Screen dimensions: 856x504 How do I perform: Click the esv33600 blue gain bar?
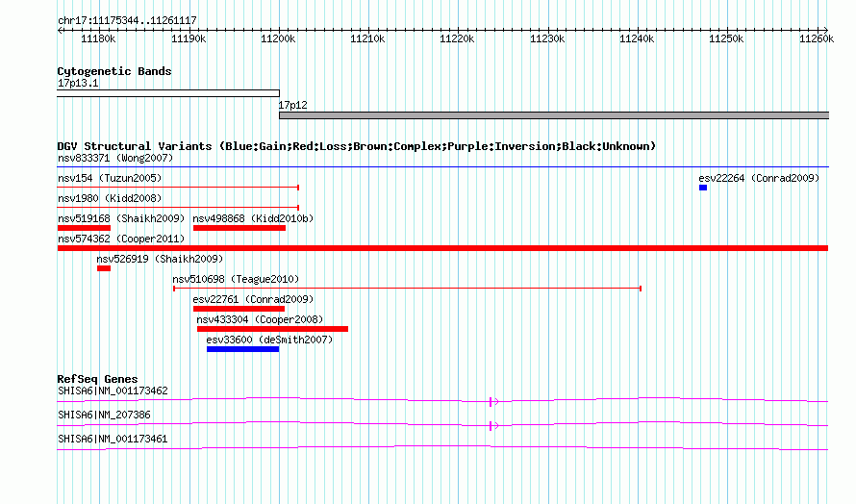pyautogui.click(x=243, y=349)
